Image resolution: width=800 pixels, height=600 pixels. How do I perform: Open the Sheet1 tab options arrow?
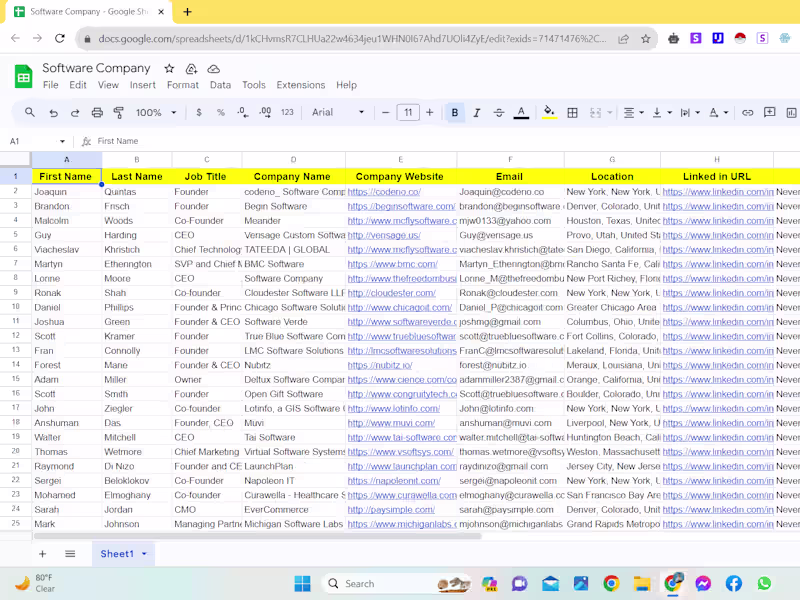click(144, 554)
